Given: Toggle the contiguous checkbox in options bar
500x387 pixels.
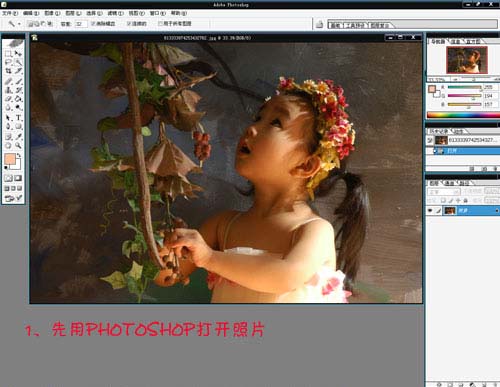Looking at the screenshot, I should [129, 24].
